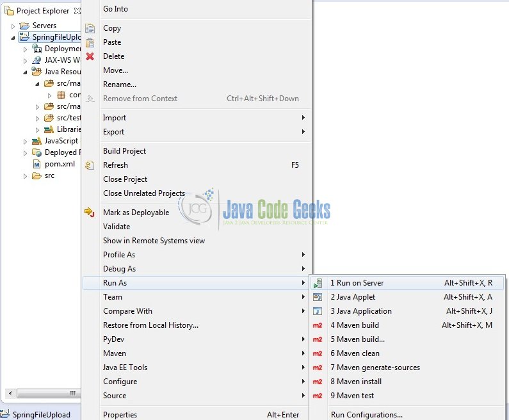Select the pom.xml file in the tree

click(x=60, y=165)
